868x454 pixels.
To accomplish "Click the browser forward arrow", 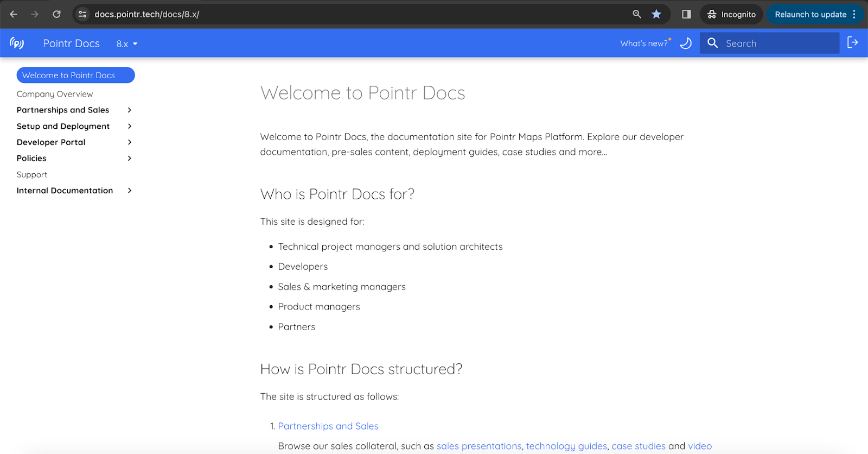I will pyautogui.click(x=35, y=14).
